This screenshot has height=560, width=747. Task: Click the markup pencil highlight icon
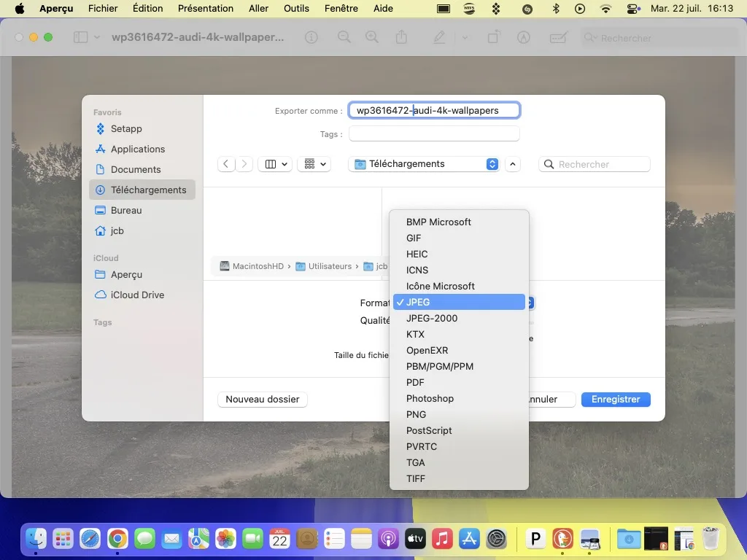(438, 37)
